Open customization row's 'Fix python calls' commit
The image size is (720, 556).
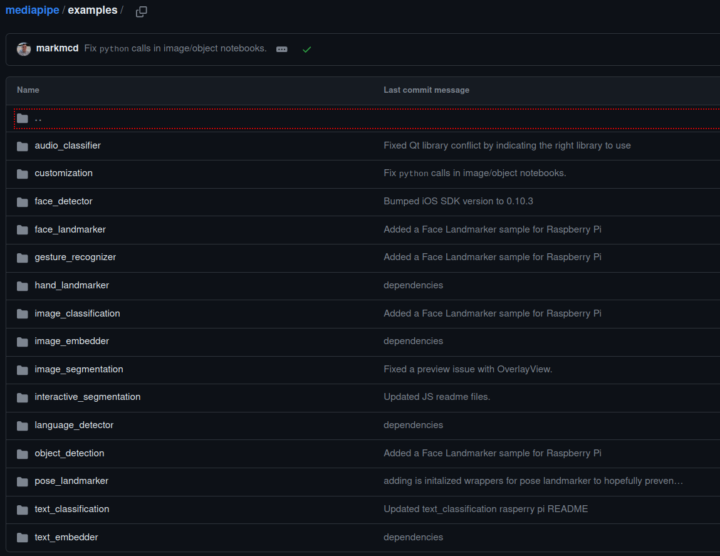(x=475, y=173)
